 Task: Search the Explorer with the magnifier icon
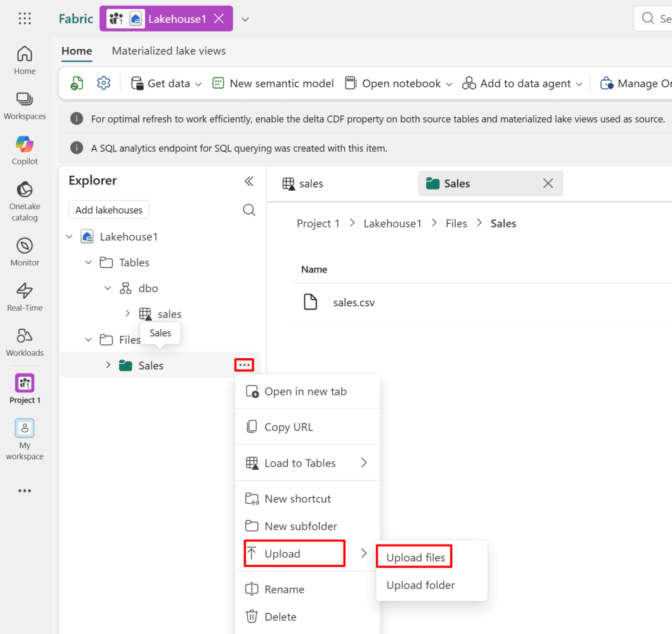249,210
